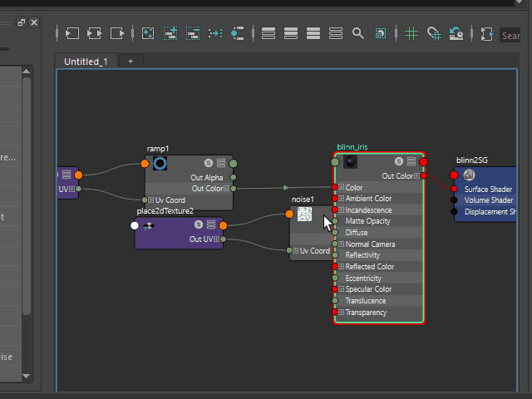The width and height of the screenshot is (532, 399).
Task: Toggle the grid display icon
Action: [x=411, y=34]
